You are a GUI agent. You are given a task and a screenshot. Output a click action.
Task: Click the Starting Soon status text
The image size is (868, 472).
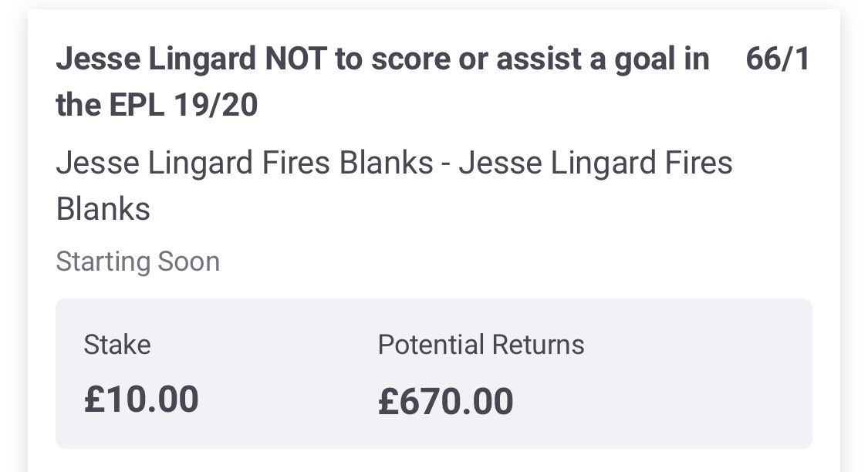pos(137,261)
